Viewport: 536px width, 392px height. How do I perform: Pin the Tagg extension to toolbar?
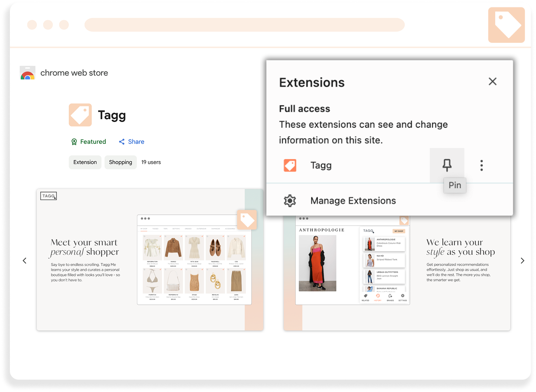coord(447,165)
